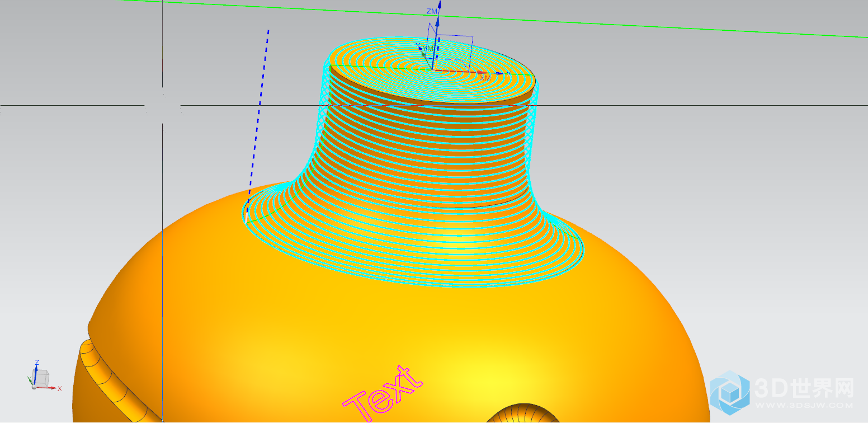This screenshot has width=868, height=423.
Task: Click the ZM axis label on the MCS
Action: (431, 11)
